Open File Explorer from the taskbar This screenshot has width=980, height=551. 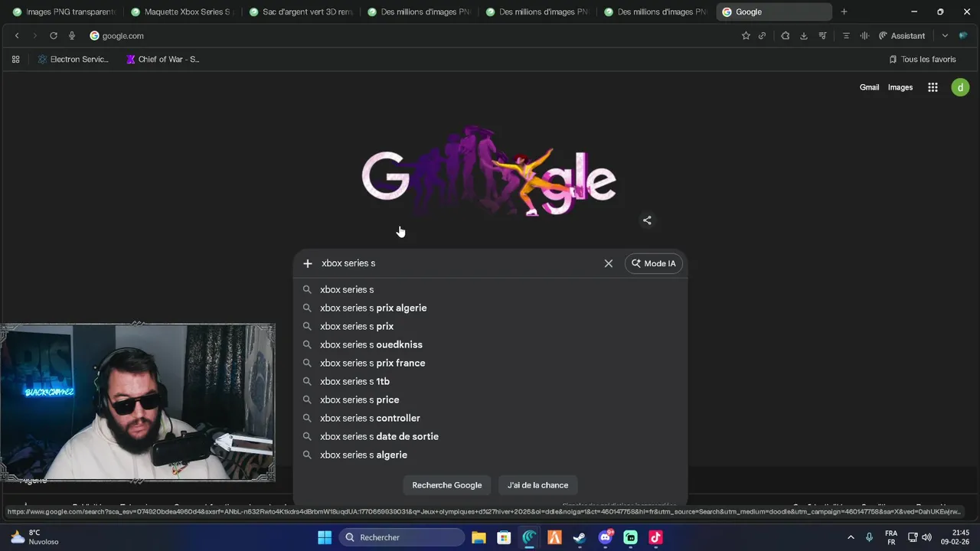[x=479, y=537]
